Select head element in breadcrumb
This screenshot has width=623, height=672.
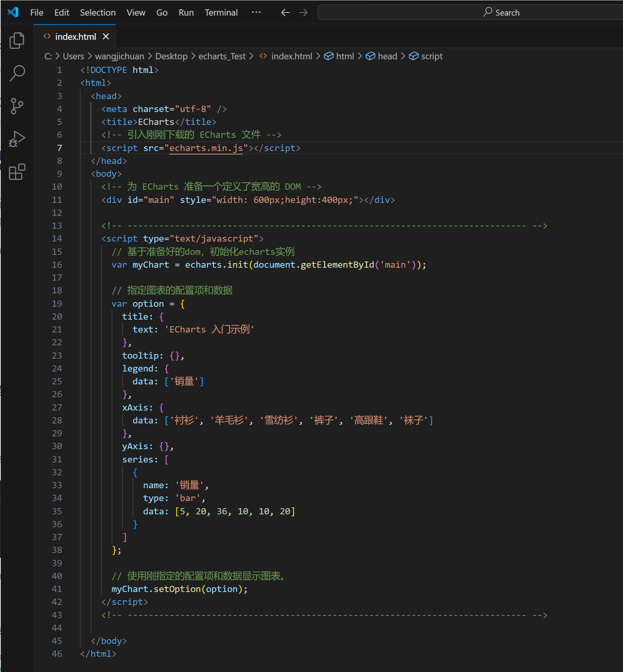point(387,56)
